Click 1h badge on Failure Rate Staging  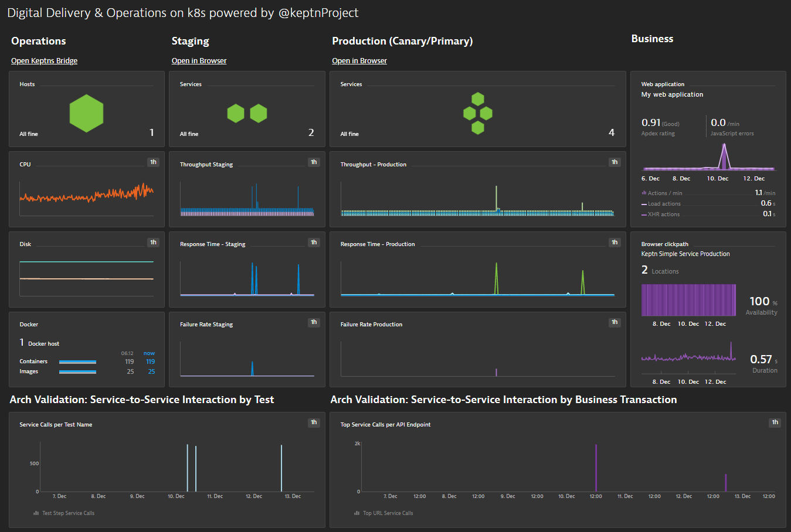point(314,322)
